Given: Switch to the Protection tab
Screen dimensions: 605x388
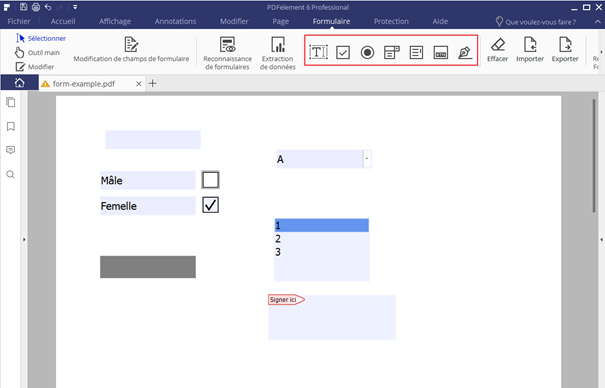Looking at the screenshot, I should pos(391,21).
